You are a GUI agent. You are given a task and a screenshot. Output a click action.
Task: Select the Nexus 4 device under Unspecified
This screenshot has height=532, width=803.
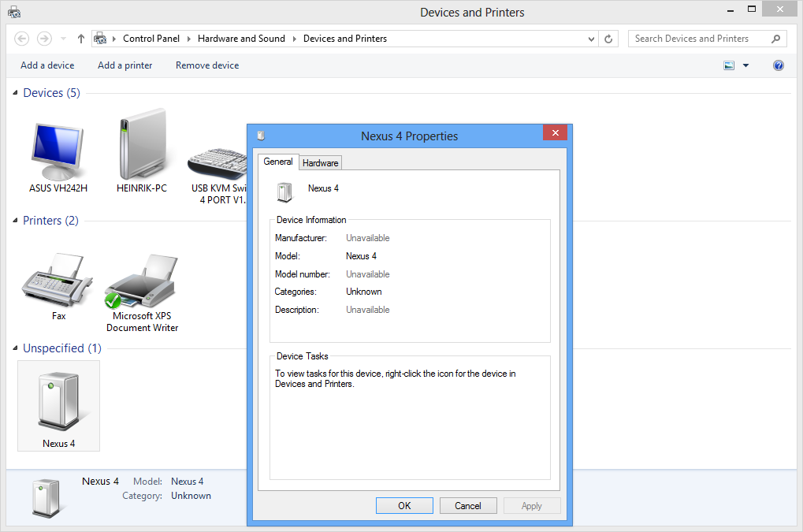pyautogui.click(x=58, y=406)
